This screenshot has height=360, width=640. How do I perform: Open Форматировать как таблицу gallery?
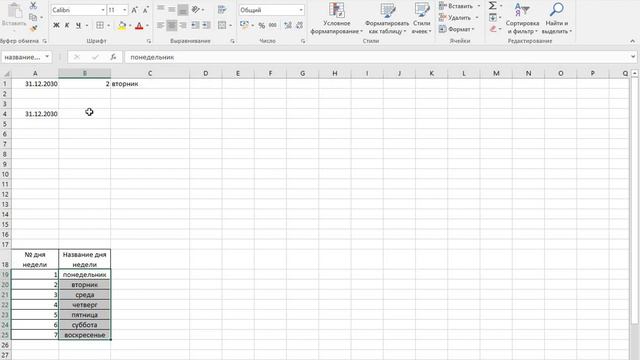(387, 18)
